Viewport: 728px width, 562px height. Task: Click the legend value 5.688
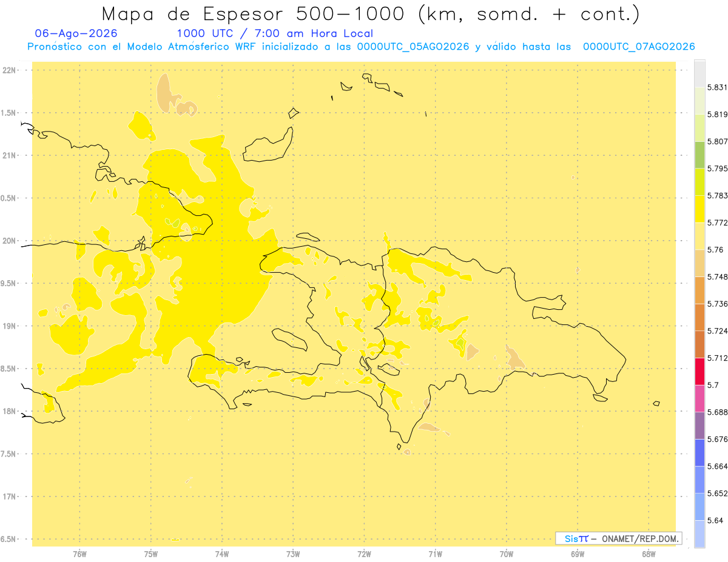718,412
